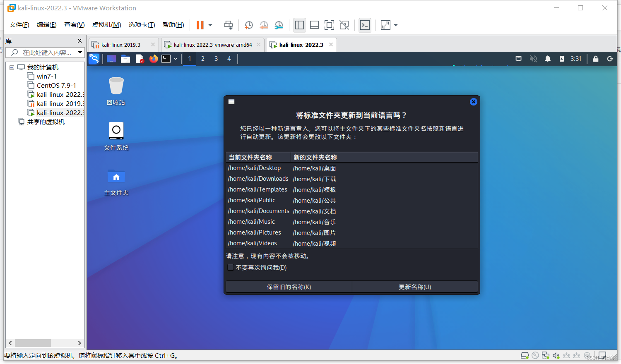Click the muted volume icon in Kali panel
The width and height of the screenshot is (621, 364).
pyautogui.click(x=533, y=59)
